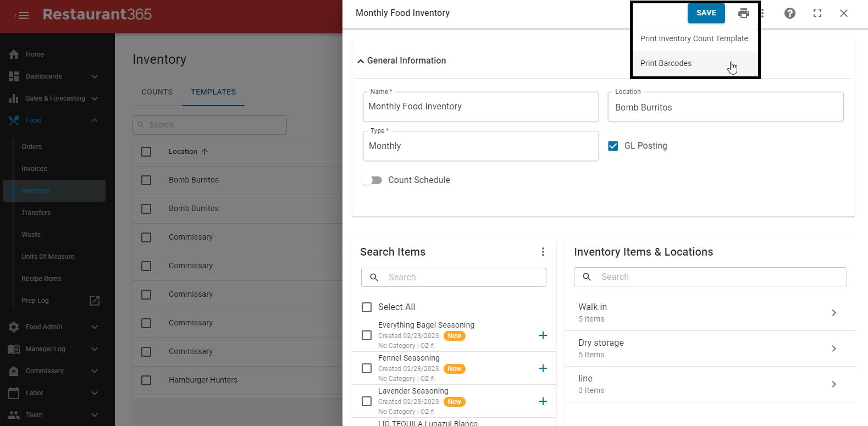Screen dimensions: 868x426
Task: Check the Hamburger Hunters row checkbox
Action: click(x=146, y=380)
